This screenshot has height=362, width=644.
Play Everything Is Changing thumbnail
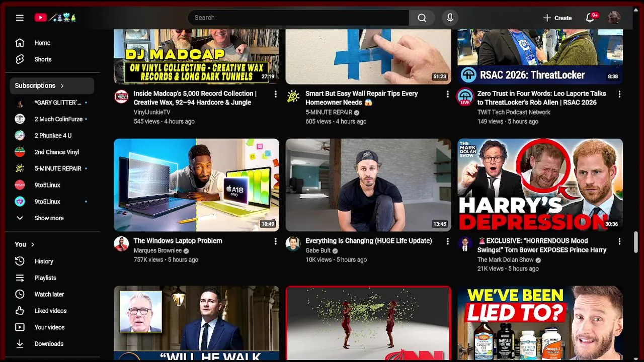[368, 185]
